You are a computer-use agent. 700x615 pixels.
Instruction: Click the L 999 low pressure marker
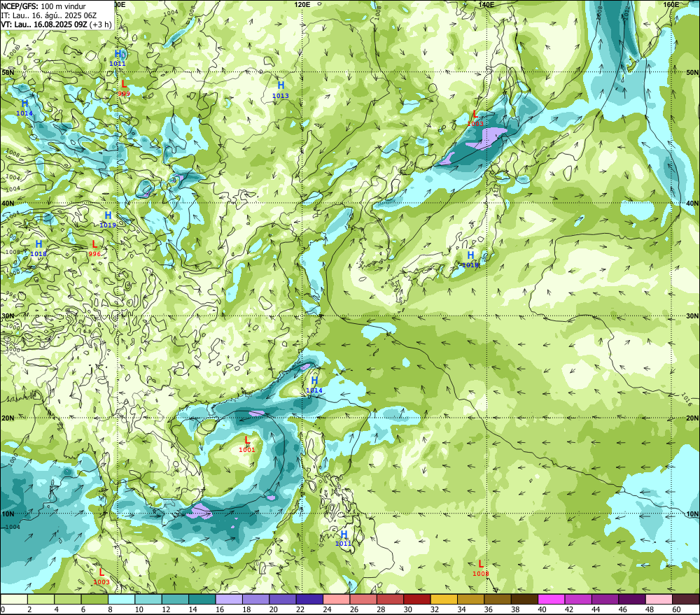point(124,88)
